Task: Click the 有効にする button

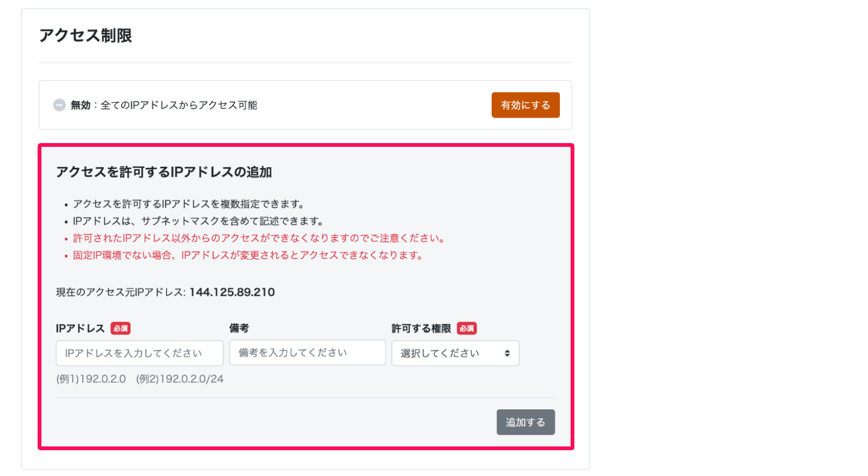Action: (525, 105)
